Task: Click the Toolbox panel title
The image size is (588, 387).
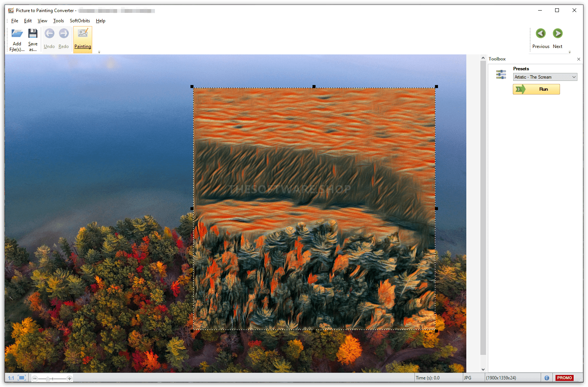Action: click(x=497, y=59)
